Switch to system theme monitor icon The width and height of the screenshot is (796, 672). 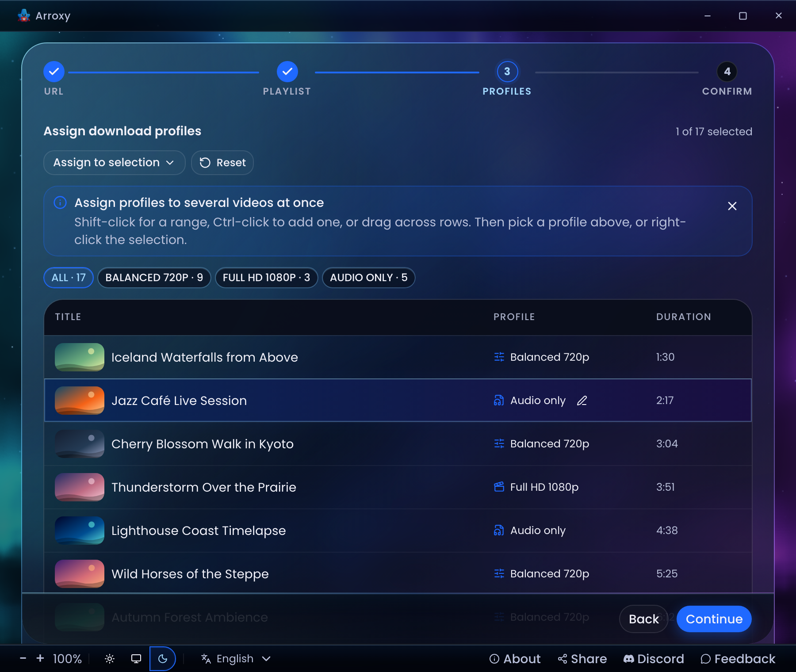click(136, 659)
